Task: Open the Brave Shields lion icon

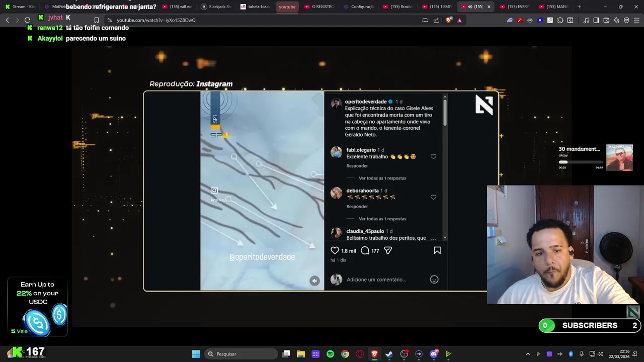Action: 449,20
